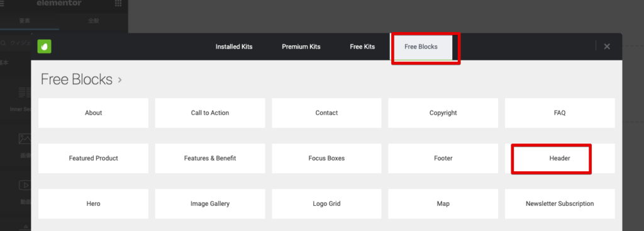Close the Envato kits dialog

pyautogui.click(x=607, y=47)
